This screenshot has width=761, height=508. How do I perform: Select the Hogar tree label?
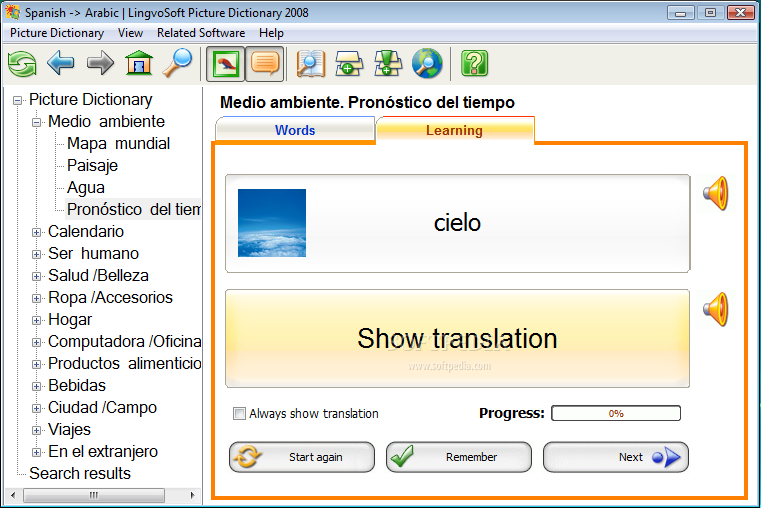point(70,320)
